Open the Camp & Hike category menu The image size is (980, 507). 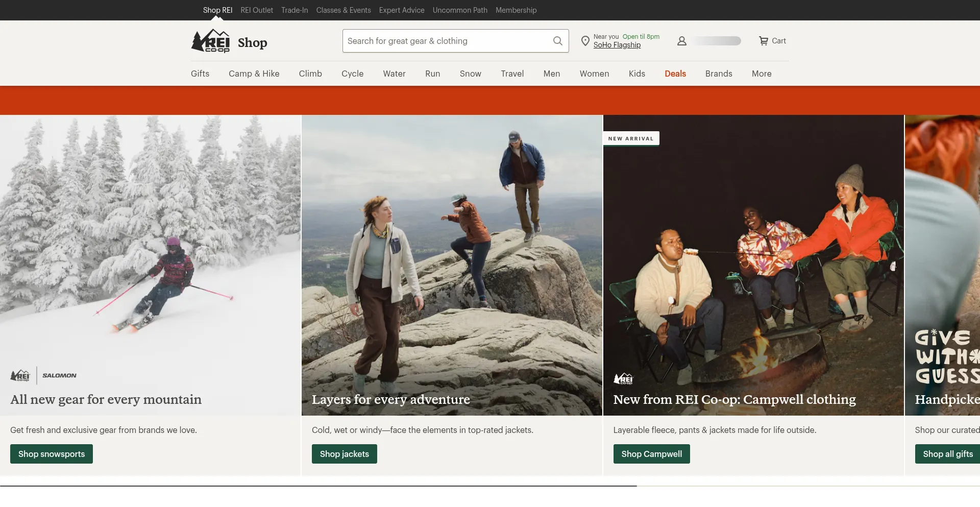[x=254, y=74]
